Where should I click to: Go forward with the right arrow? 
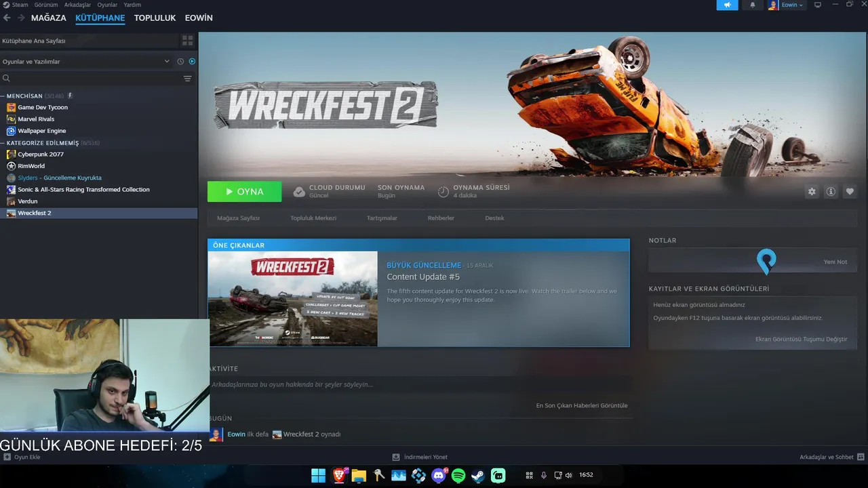click(x=20, y=18)
